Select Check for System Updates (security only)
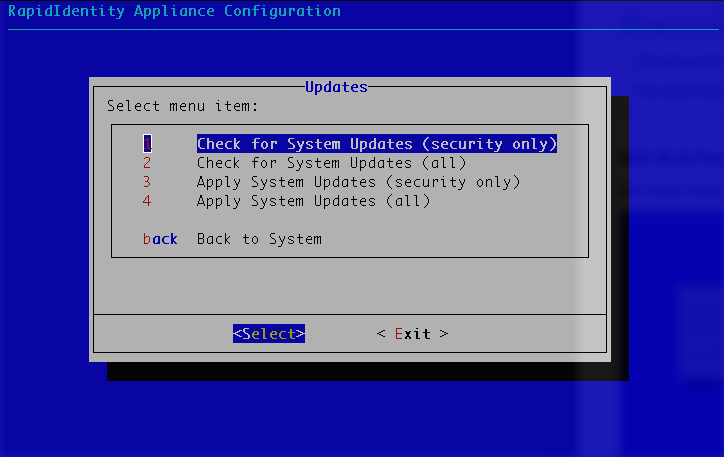 [377, 144]
